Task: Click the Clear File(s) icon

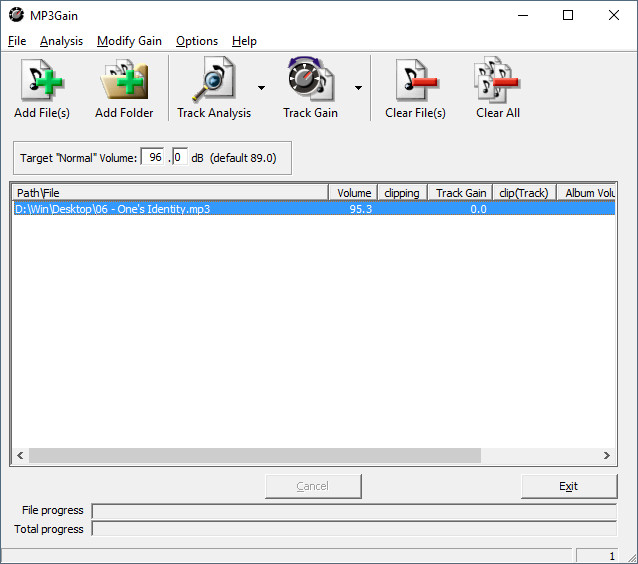Action: click(415, 80)
